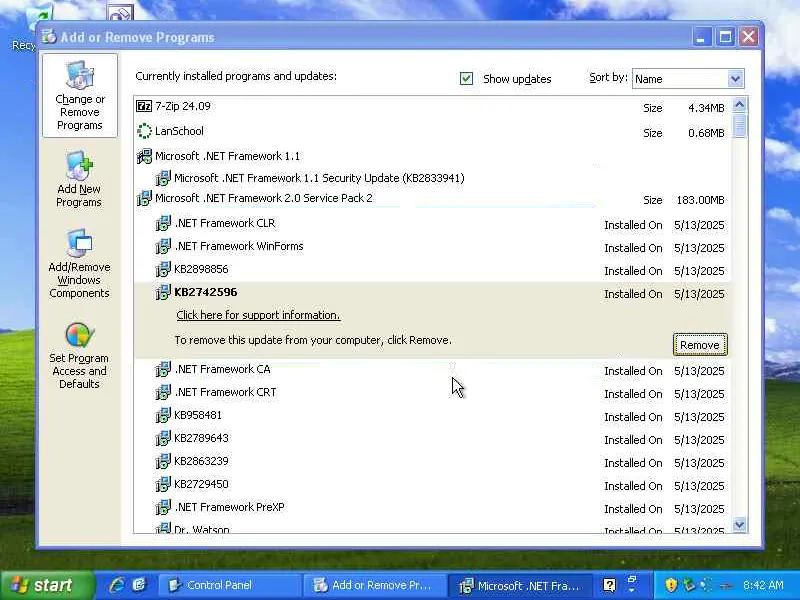Click the scrollbar up arrow
This screenshot has width=800, height=600.
pyautogui.click(x=739, y=105)
